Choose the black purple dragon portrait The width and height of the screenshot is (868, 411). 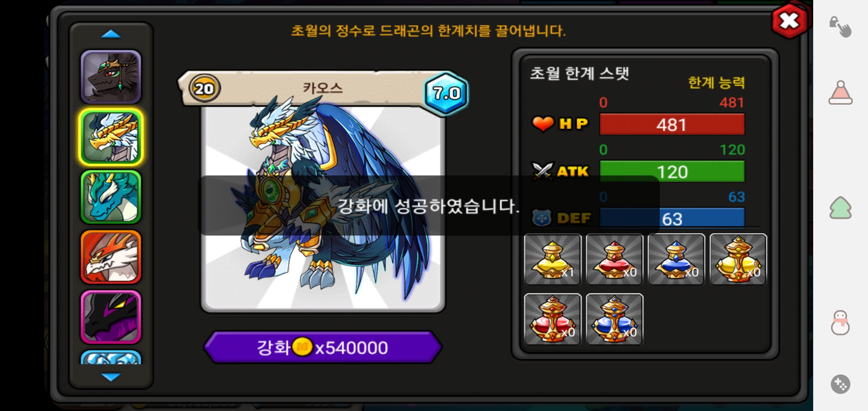click(111, 317)
